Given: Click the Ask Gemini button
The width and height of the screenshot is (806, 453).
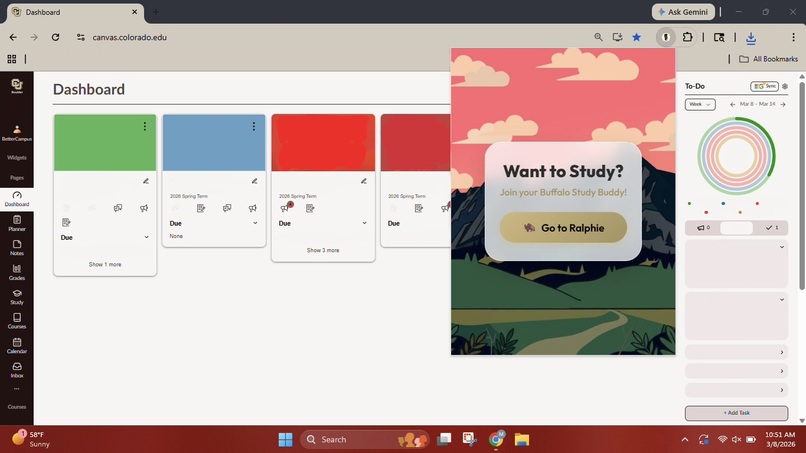Looking at the screenshot, I should tap(683, 12).
